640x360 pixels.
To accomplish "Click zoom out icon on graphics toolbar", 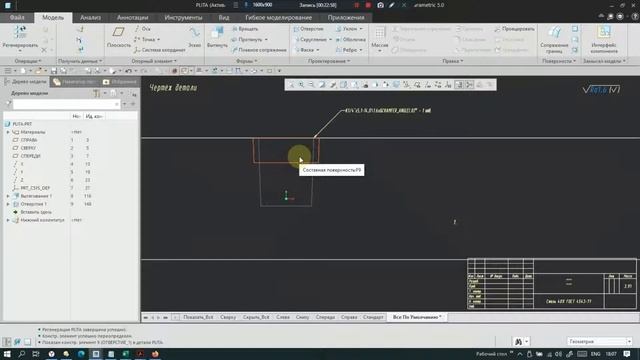I will tap(311, 84).
